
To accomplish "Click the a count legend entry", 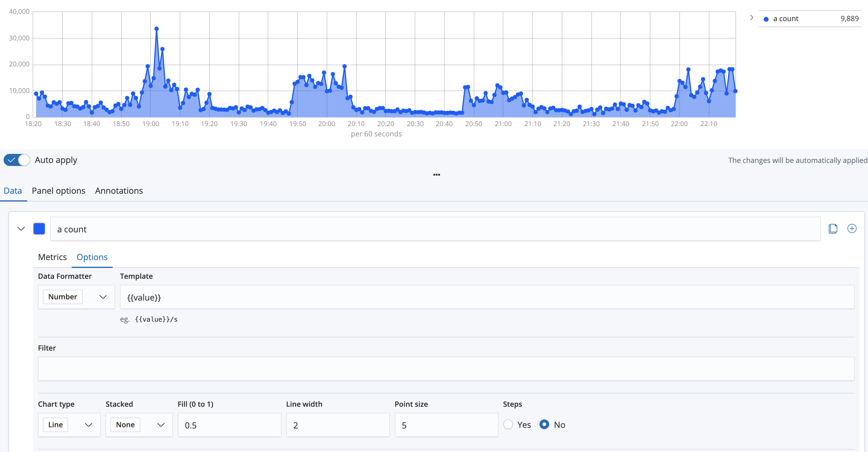I will pos(785,19).
